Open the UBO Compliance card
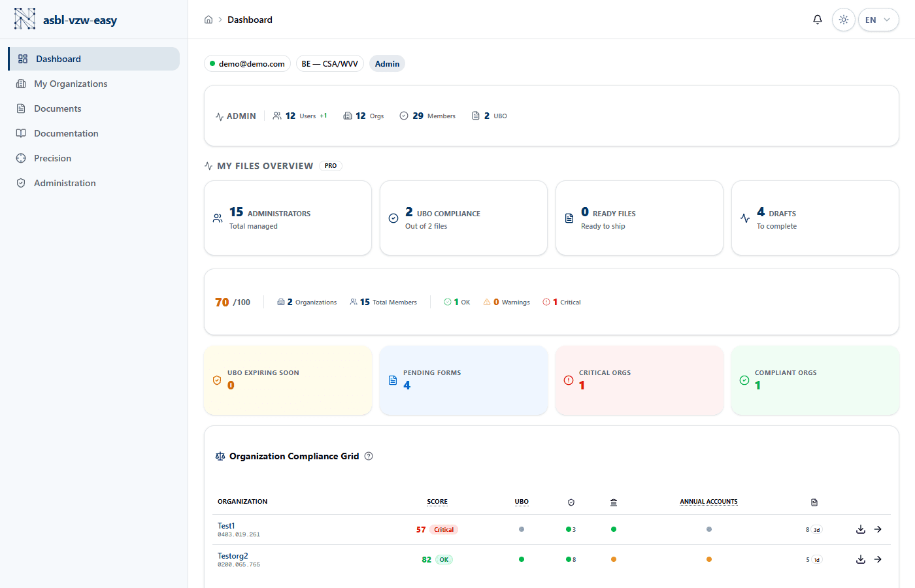This screenshot has width=915, height=588. [x=463, y=218]
